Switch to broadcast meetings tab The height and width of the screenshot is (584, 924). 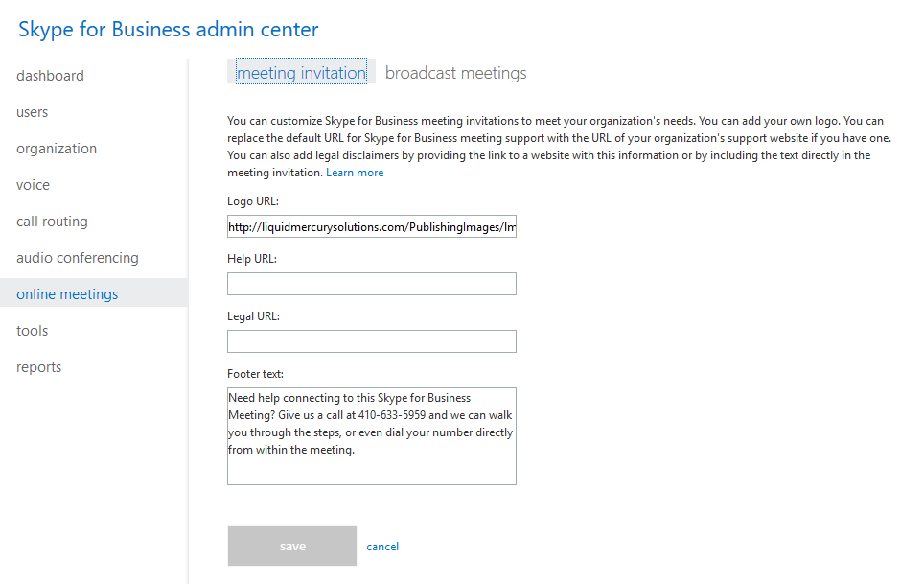455,73
